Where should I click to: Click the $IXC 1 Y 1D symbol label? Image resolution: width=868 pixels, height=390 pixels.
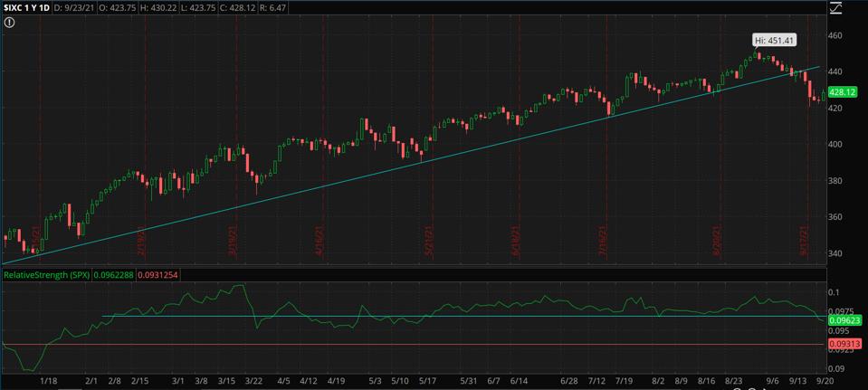[26, 7]
